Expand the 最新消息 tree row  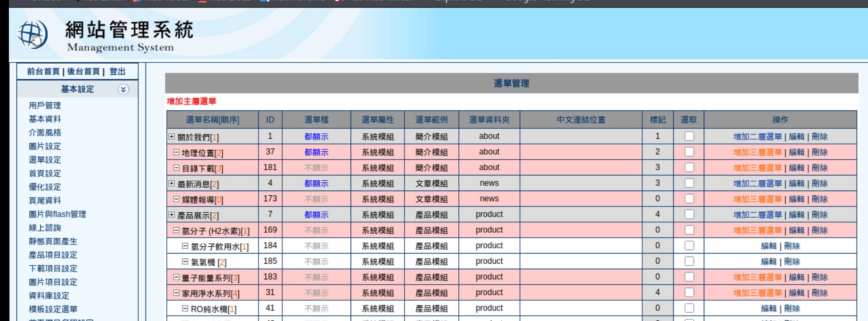(171, 183)
